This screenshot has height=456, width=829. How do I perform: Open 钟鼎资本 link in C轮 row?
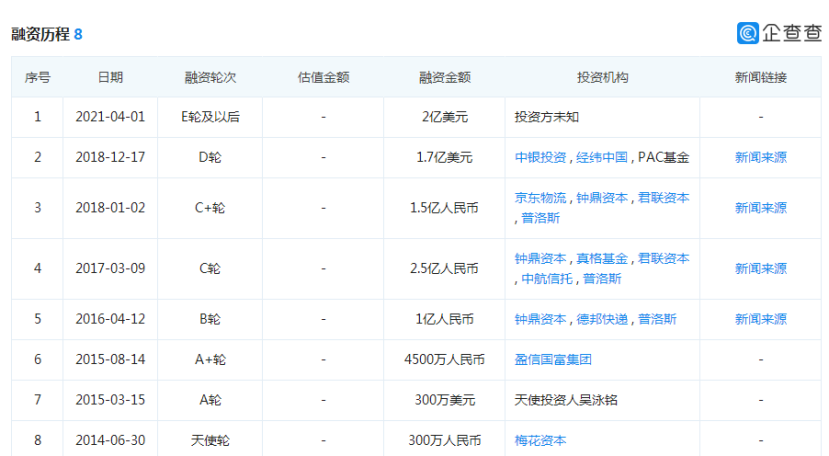point(540,259)
